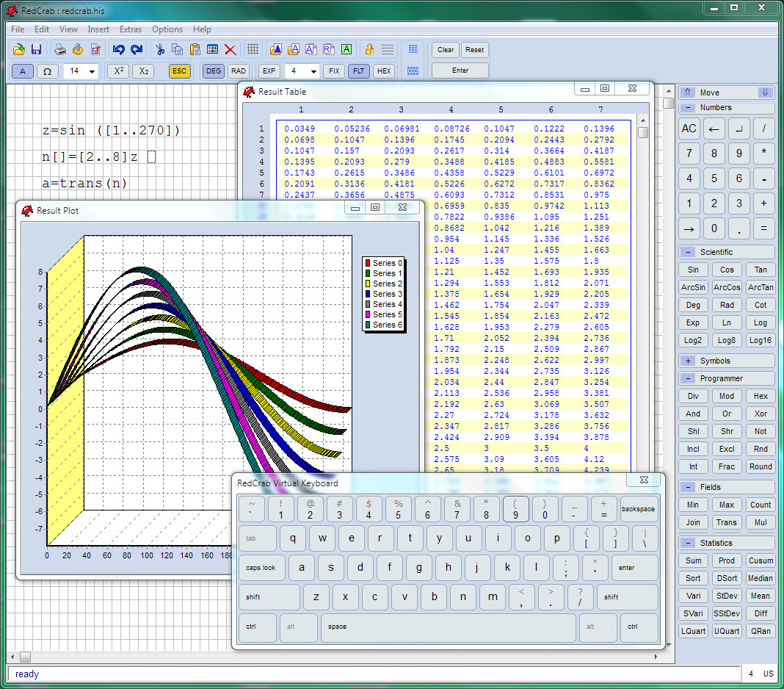Toggle the A text mode button

(23, 71)
